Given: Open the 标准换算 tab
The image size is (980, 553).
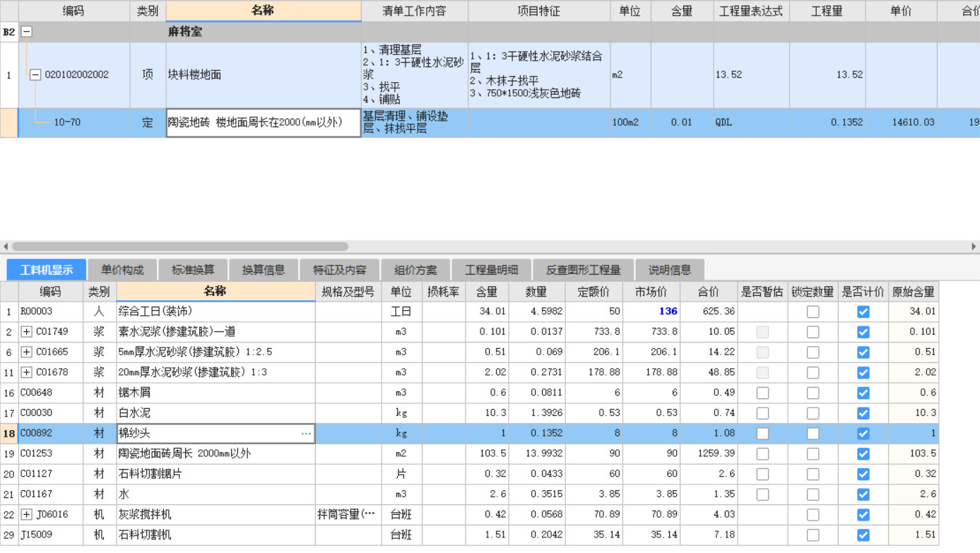Looking at the screenshot, I should coord(193,270).
